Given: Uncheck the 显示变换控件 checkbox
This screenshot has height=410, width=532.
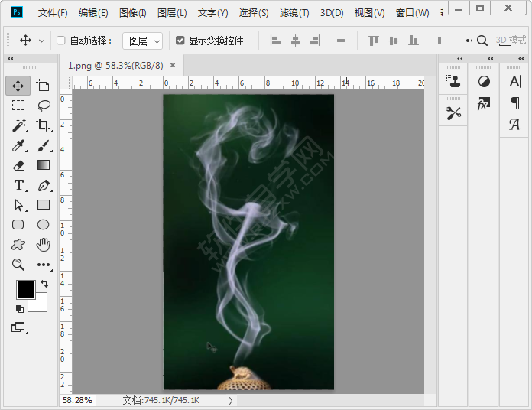Looking at the screenshot, I should point(180,41).
